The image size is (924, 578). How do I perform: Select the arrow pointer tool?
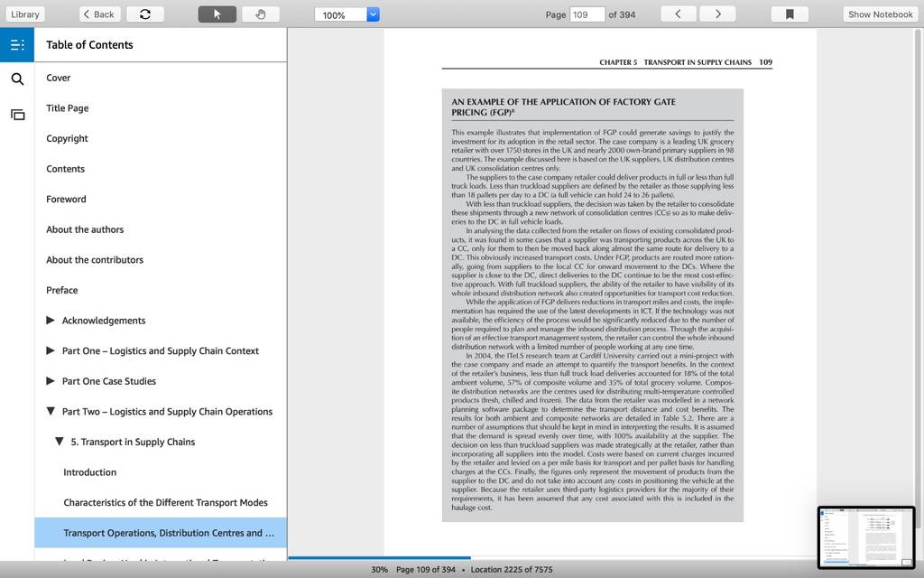217,14
